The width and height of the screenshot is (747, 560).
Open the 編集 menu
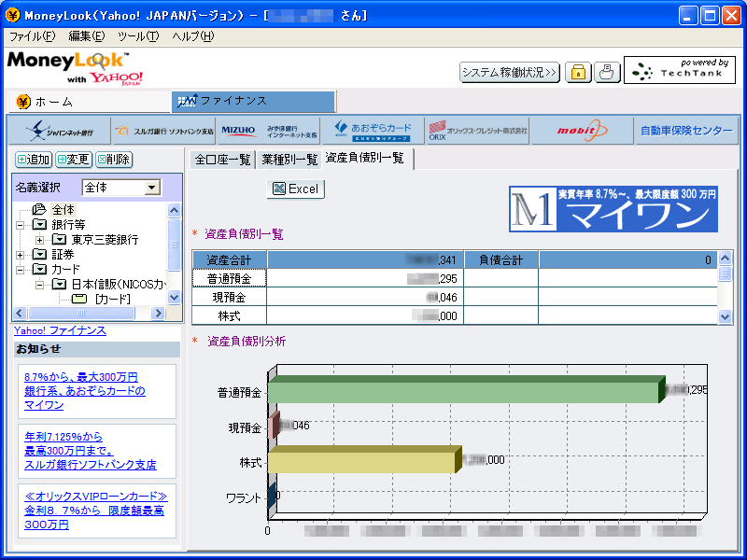87,36
